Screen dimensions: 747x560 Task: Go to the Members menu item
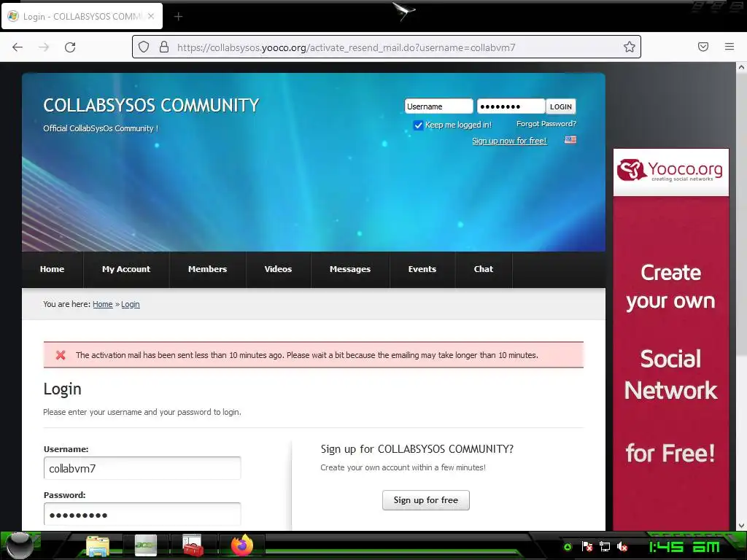pos(208,269)
